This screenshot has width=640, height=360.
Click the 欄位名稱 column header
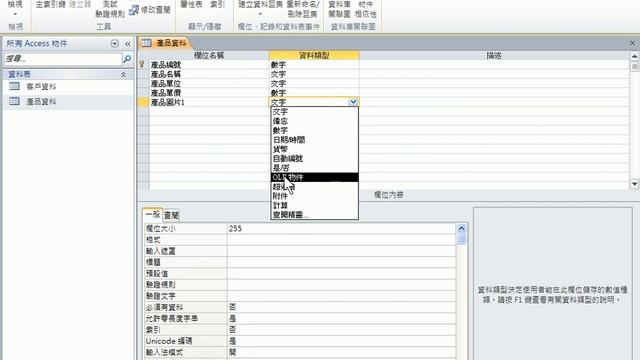pos(209,56)
